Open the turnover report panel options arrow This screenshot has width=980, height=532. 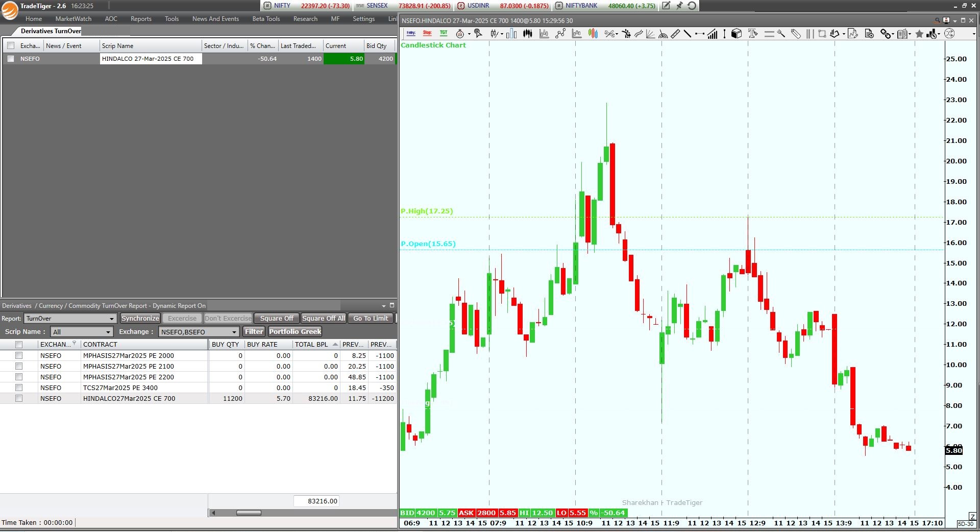pyautogui.click(x=384, y=306)
